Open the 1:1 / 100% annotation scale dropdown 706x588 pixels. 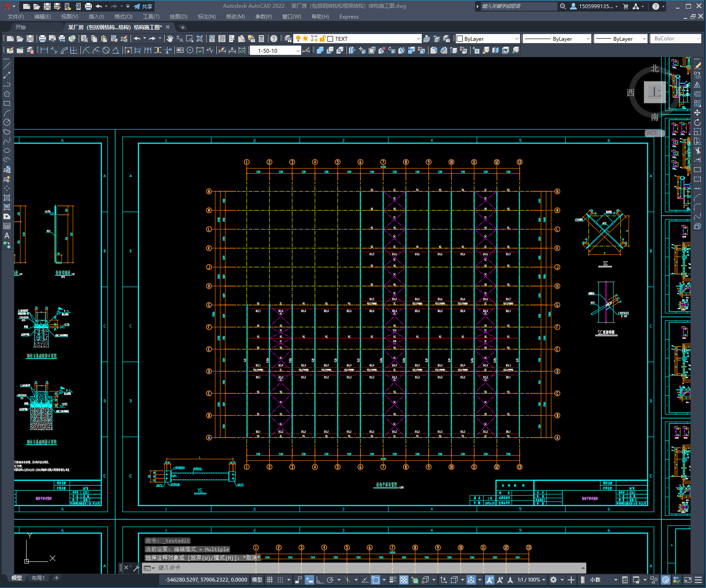click(531, 579)
